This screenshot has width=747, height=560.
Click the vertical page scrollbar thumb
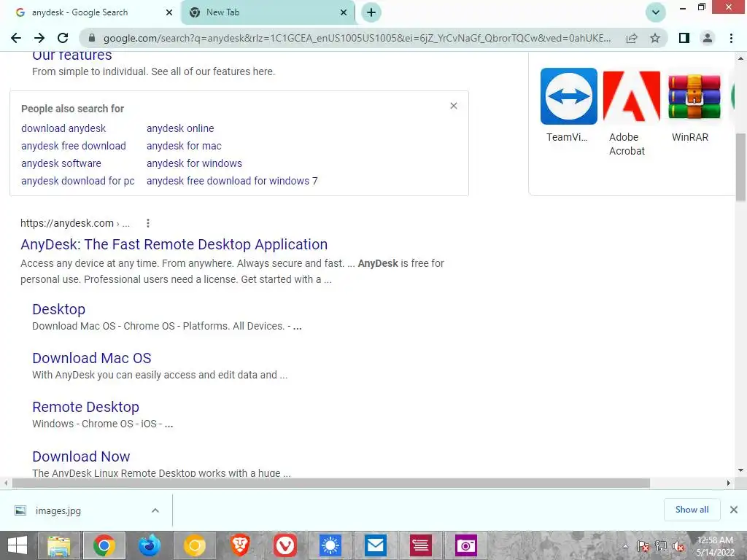coord(741,167)
